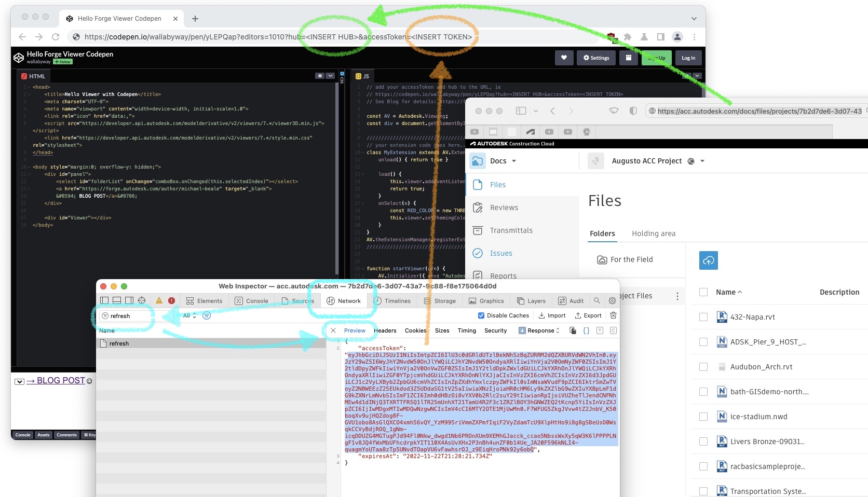Image resolution: width=868 pixels, height=497 pixels.
Task: Close the network detail pane with X
Action: point(333,330)
